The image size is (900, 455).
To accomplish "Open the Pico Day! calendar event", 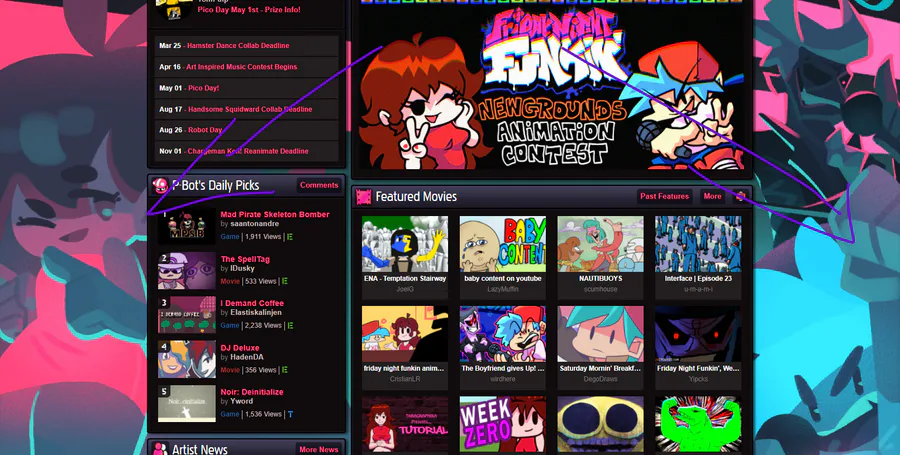I will click(204, 88).
